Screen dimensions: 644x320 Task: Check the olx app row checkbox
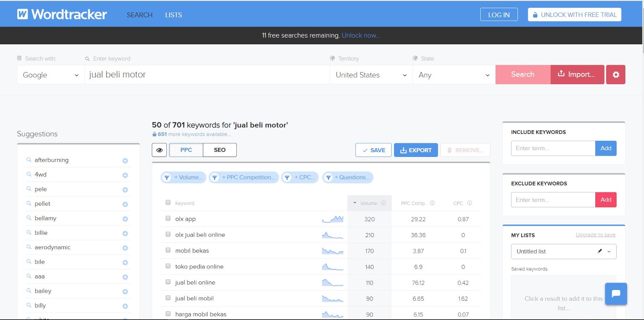(x=168, y=218)
